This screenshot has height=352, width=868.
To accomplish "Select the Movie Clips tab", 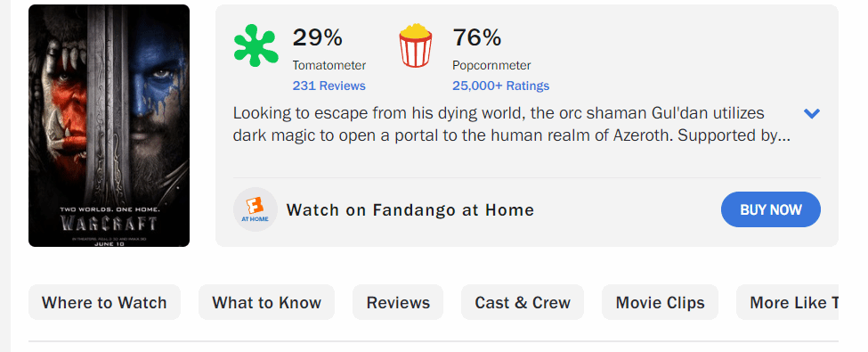I will coord(660,302).
